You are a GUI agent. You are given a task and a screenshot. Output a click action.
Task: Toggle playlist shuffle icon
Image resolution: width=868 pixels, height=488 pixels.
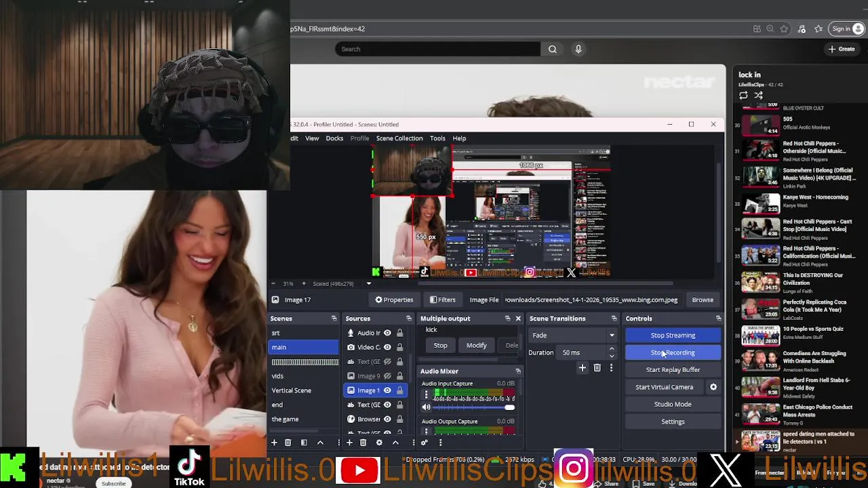tap(759, 96)
